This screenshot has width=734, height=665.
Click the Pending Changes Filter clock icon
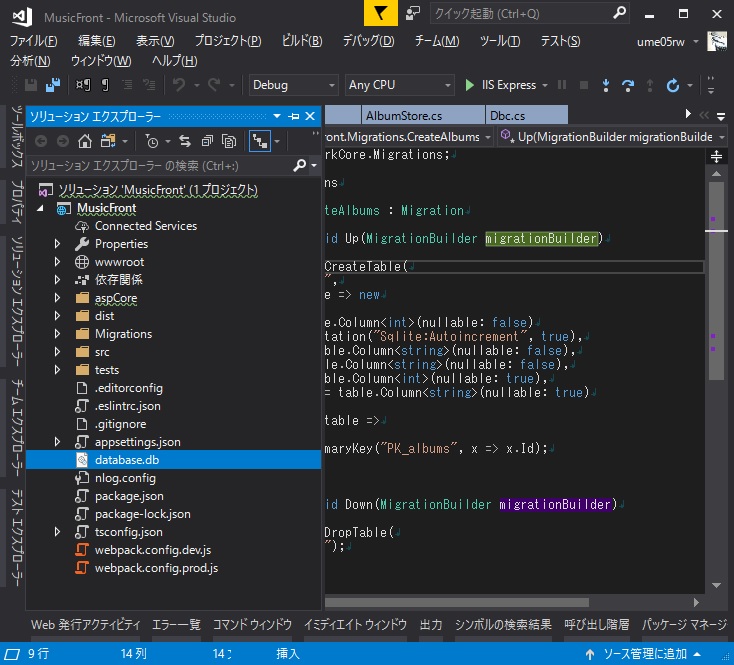click(x=152, y=141)
